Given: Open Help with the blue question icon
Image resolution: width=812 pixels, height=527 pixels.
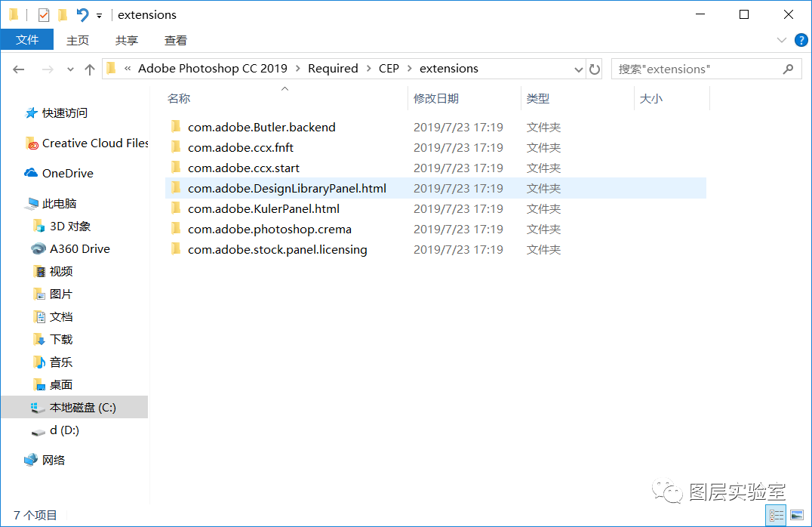Looking at the screenshot, I should tap(801, 40).
